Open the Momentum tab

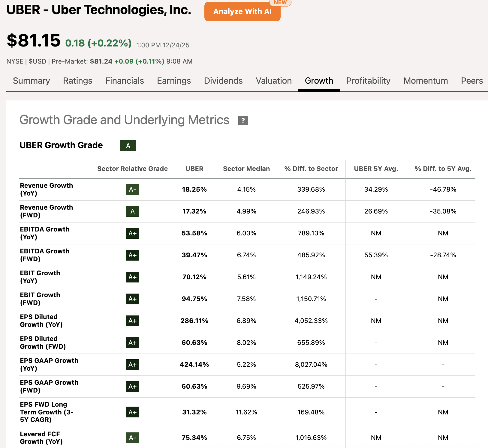(x=426, y=81)
